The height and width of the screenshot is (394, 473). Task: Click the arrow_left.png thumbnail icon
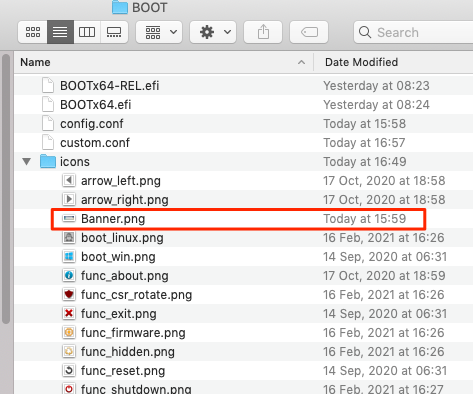click(69, 181)
